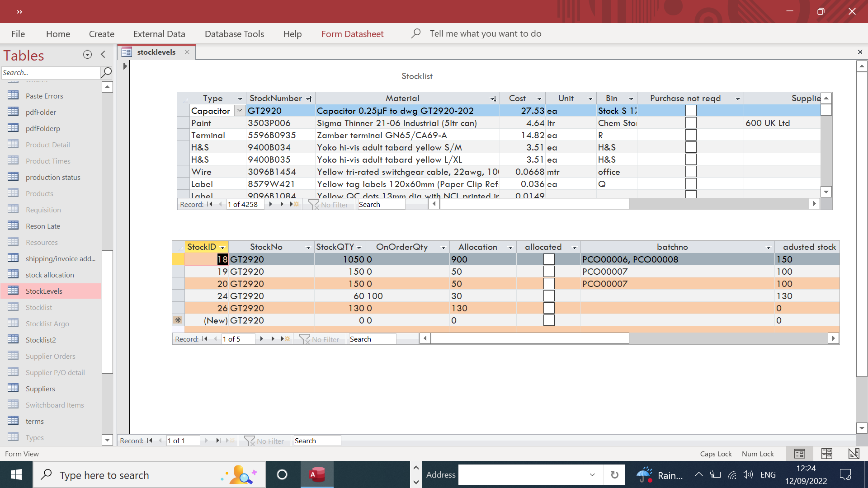Click Search box in stock subform navigator
Viewport: 868px width, 488px height.
372,339
